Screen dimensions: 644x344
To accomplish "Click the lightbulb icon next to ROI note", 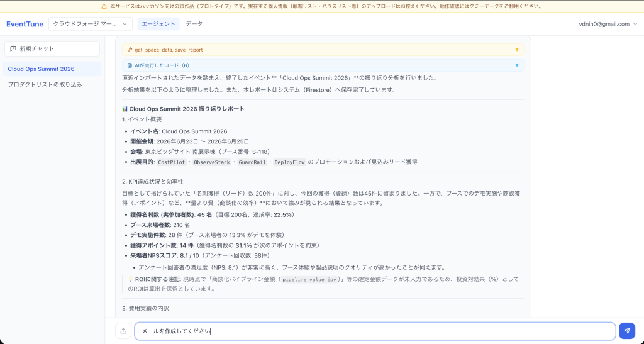I will (131, 279).
